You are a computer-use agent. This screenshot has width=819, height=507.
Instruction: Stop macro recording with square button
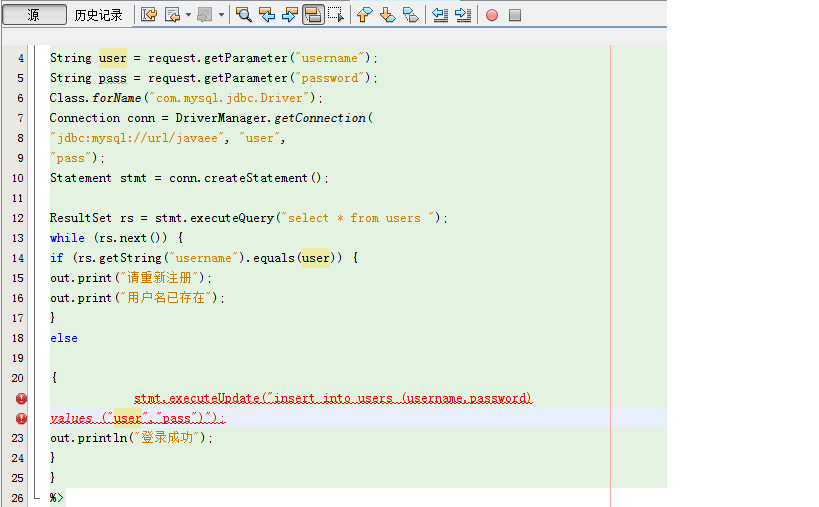(515, 15)
